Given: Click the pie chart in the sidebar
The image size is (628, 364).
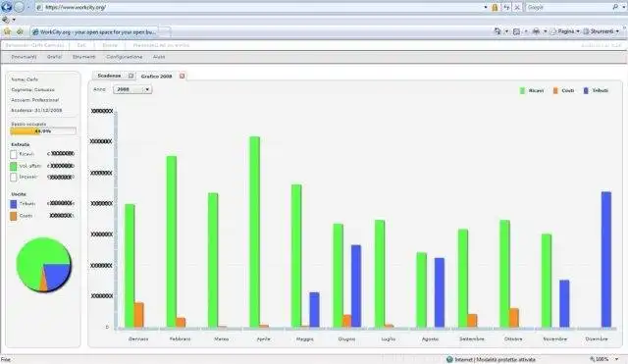Looking at the screenshot, I should (43, 265).
